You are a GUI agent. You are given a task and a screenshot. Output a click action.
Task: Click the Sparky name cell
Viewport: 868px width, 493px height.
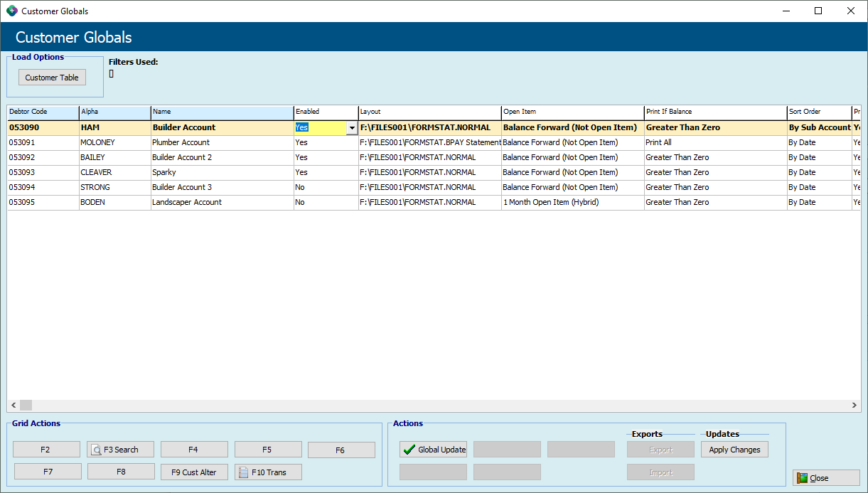pos(223,172)
